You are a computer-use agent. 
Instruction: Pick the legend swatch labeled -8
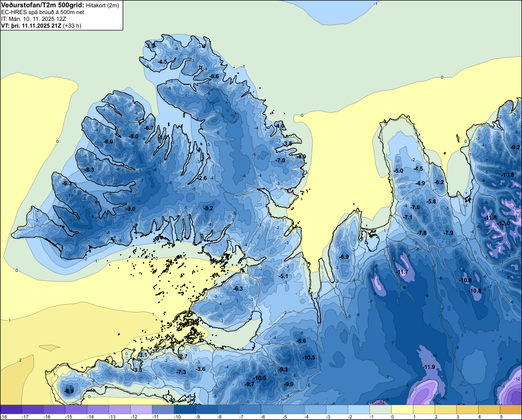tap(229, 410)
